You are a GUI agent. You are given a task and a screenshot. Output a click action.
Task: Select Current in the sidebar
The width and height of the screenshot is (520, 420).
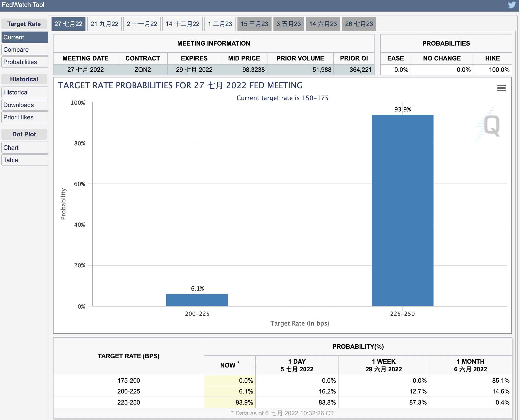[25, 37]
